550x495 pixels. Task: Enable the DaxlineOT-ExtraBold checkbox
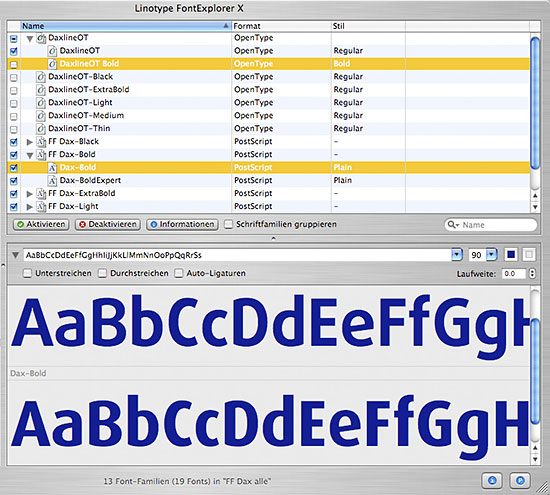point(14,91)
